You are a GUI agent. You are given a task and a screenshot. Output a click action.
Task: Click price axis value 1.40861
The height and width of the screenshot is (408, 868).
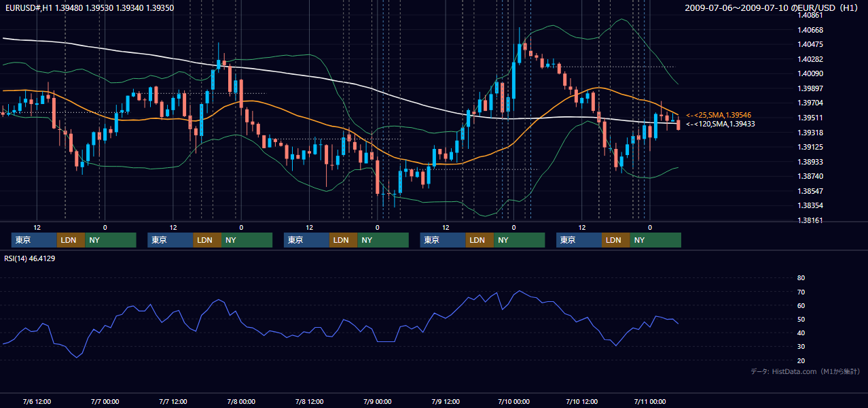(x=810, y=15)
